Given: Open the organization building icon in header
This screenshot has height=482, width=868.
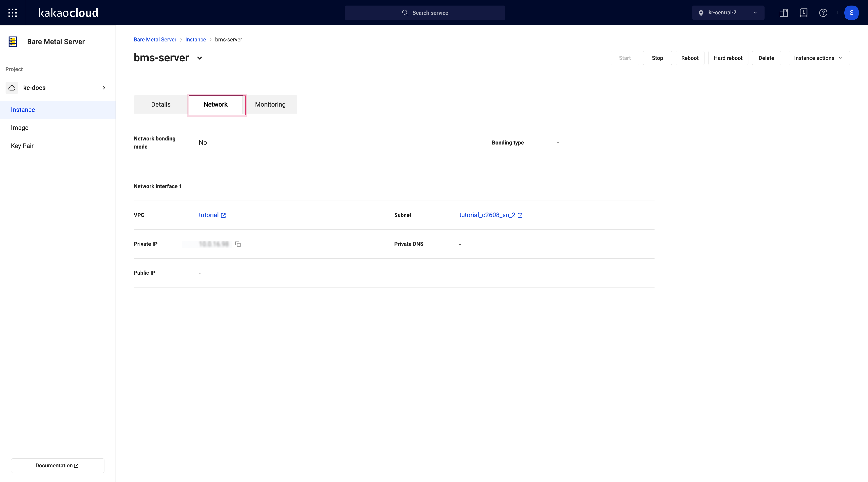Looking at the screenshot, I should 784,13.
